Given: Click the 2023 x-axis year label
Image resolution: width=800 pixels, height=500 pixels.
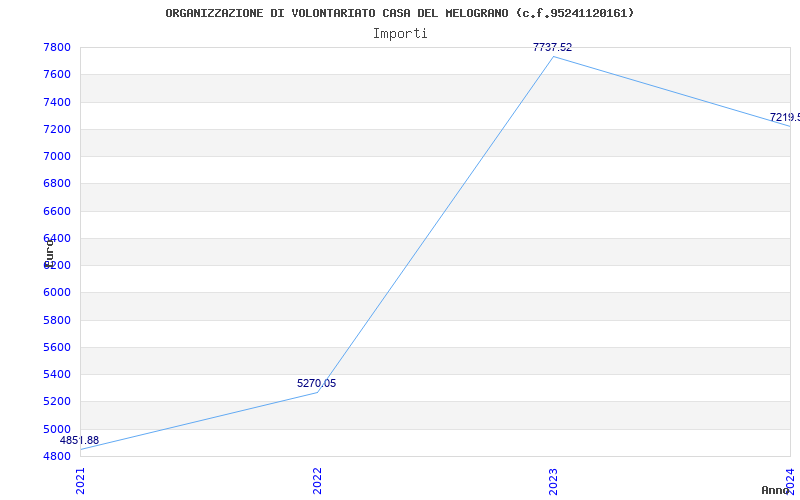Looking at the screenshot, I should [x=554, y=481].
